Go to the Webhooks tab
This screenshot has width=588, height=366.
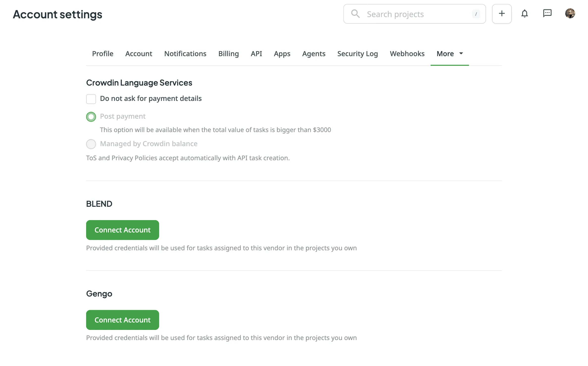point(407,54)
